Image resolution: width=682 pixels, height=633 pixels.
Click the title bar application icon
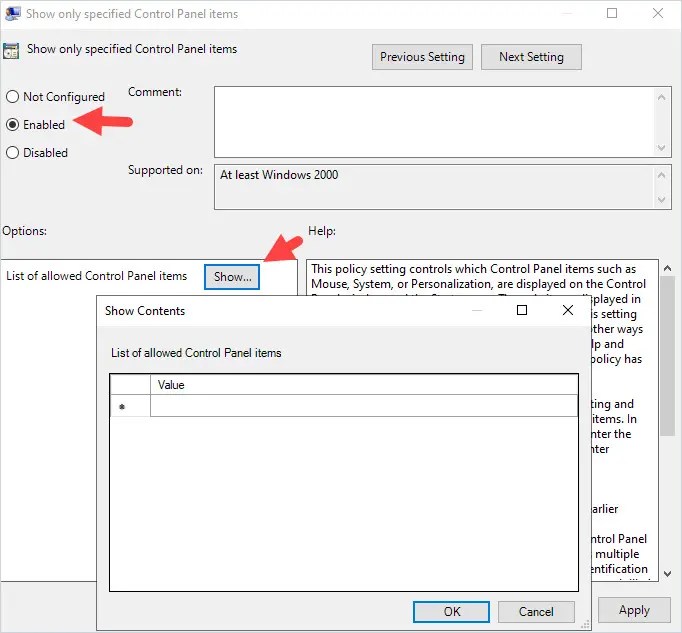coord(13,13)
